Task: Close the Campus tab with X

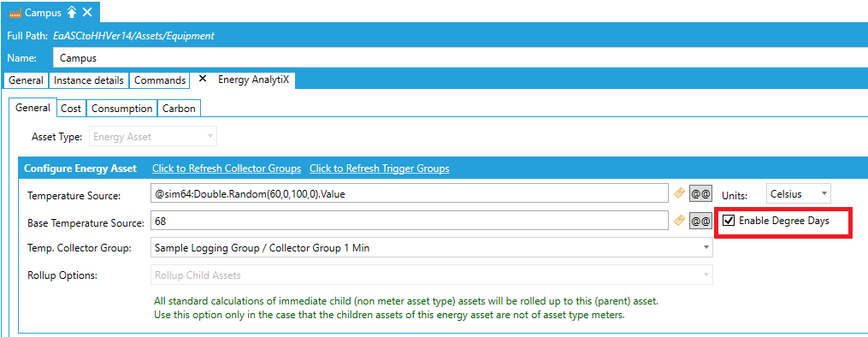Action: [87, 12]
